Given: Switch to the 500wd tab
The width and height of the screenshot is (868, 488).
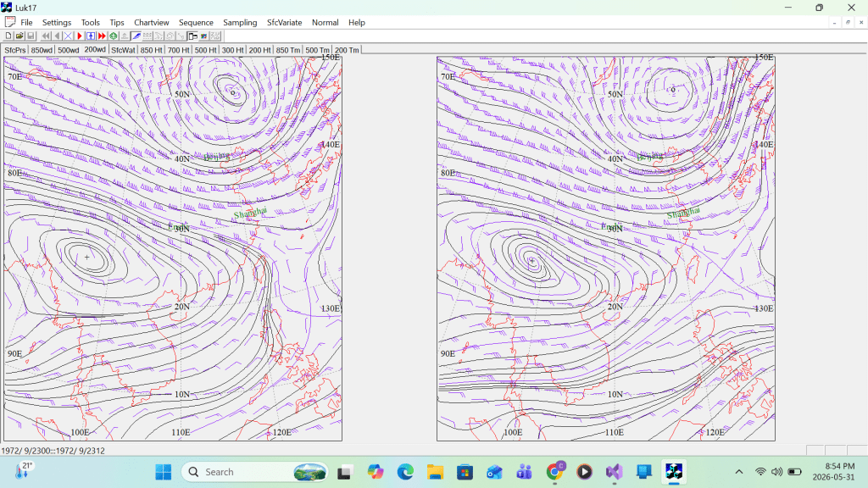Looking at the screenshot, I should coord(69,50).
